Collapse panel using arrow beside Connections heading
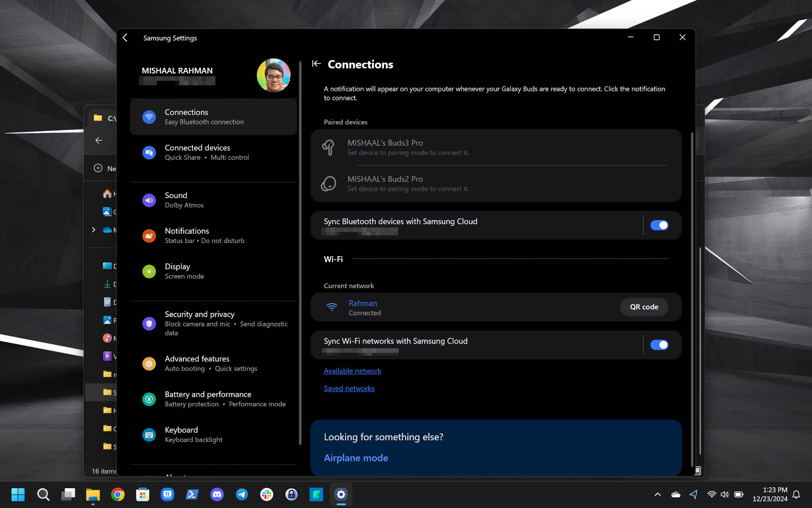The image size is (812, 508). click(x=316, y=64)
